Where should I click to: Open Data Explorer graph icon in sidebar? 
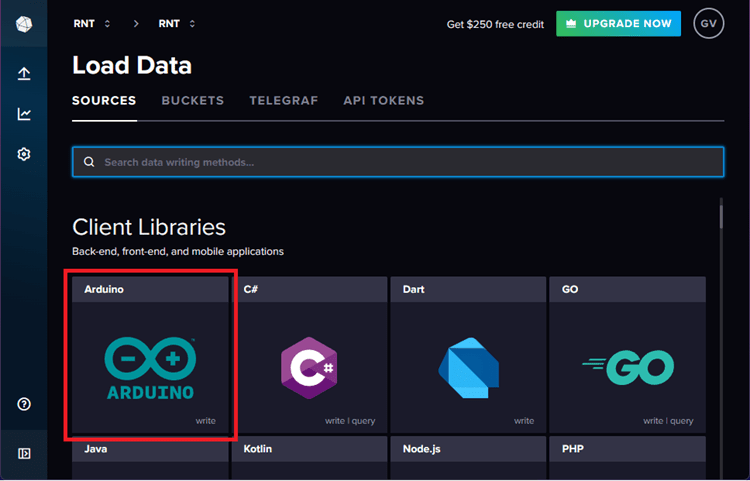coord(24,114)
